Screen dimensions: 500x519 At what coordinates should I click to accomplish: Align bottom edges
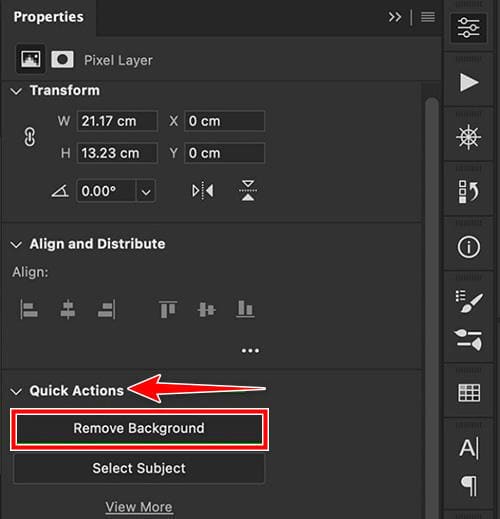pos(245,309)
